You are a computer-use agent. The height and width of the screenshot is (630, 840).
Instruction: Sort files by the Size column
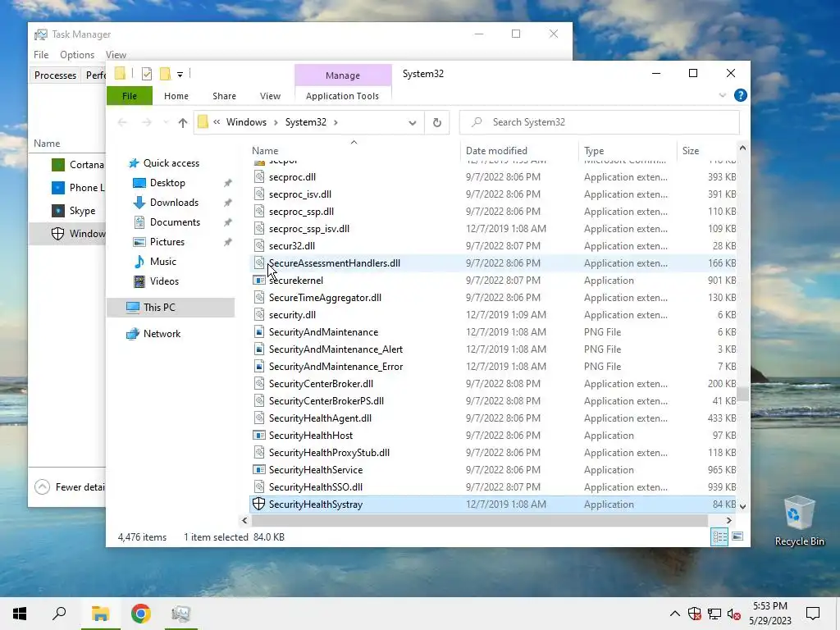coord(706,151)
